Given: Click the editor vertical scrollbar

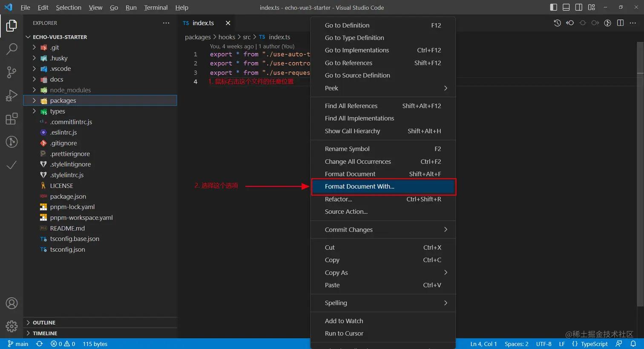Looking at the screenshot, I should 640,174.
